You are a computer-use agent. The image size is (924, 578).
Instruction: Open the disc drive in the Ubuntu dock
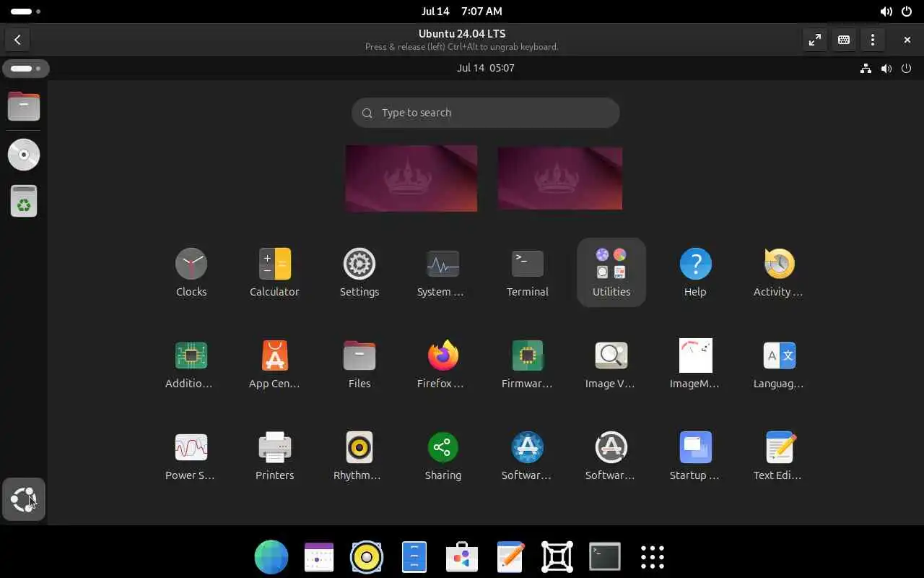[x=24, y=155]
